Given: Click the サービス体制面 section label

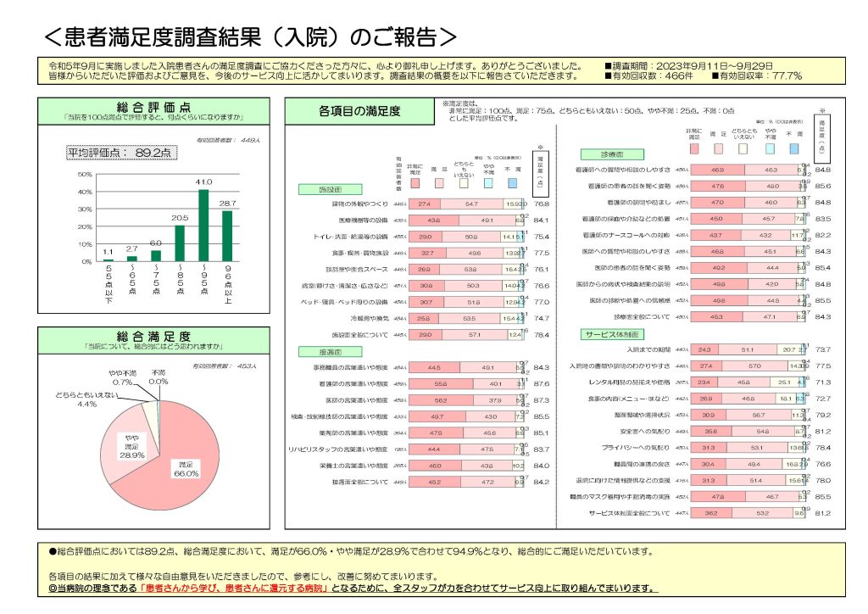Looking at the screenshot, I should 612,334.
